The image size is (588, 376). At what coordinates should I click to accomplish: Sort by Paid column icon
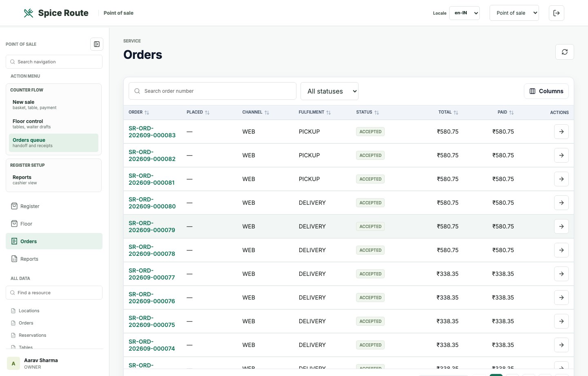(512, 112)
